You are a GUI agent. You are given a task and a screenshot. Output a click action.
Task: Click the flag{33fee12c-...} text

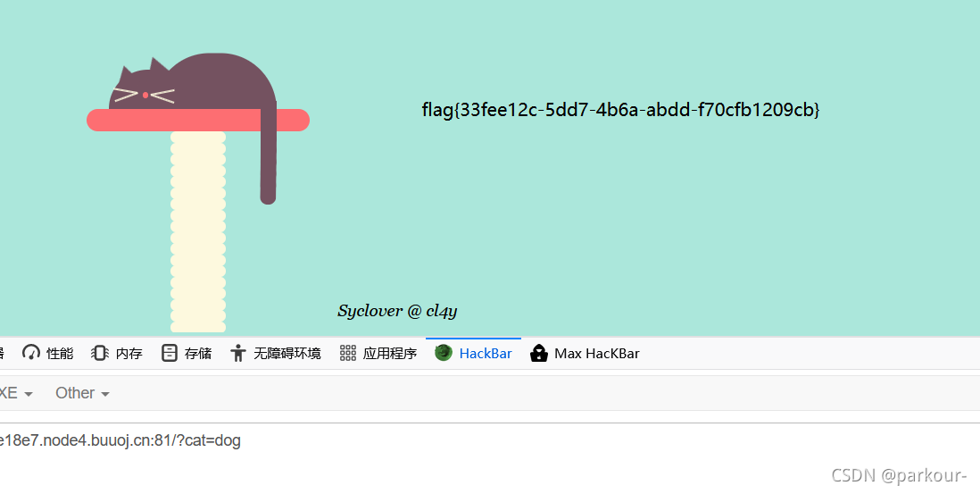(620, 110)
